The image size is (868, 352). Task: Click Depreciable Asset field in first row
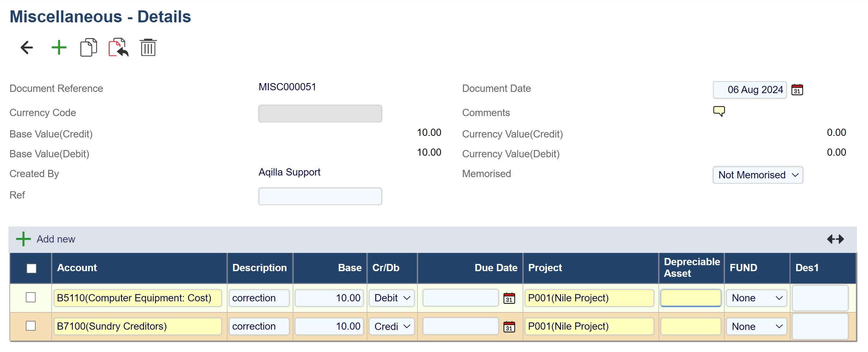pyautogui.click(x=690, y=298)
